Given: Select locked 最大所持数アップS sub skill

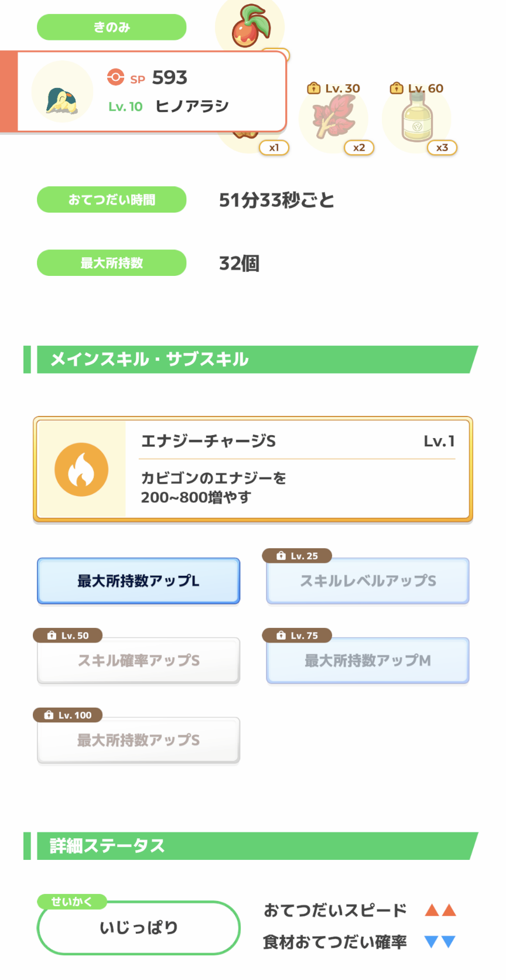Looking at the screenshot, I should tap(139, 740).
